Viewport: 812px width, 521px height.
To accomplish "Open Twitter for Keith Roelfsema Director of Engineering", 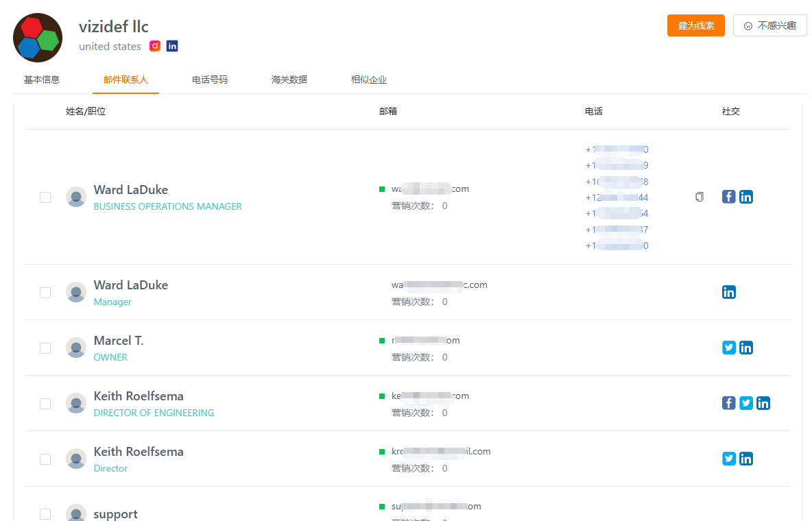I will pyautogui.click(x=745, y=403).
